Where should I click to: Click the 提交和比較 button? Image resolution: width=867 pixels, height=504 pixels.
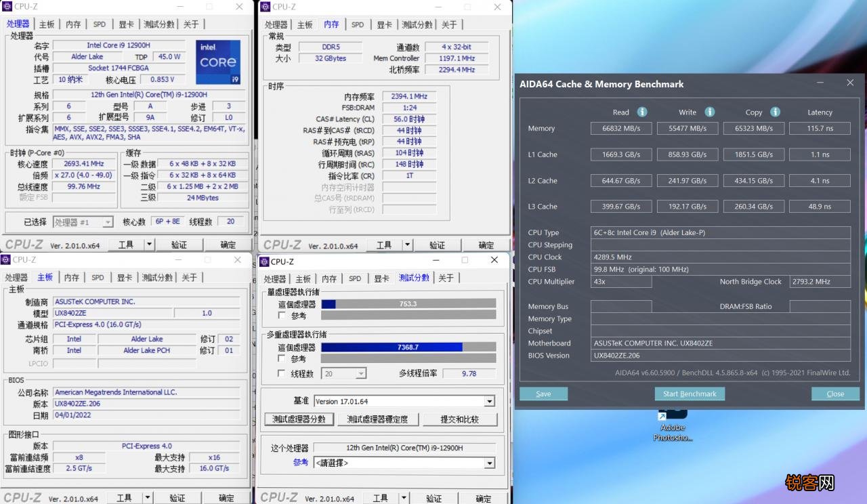click(x=460, y=419)
